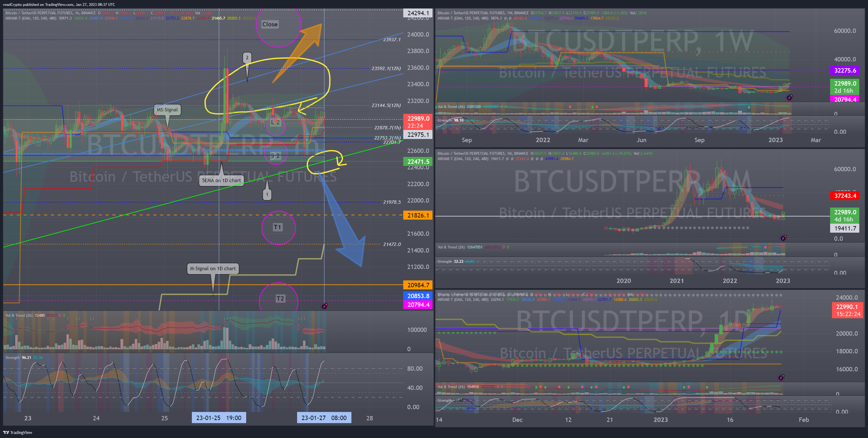The width and height of the screenshot is (868, 438).
Task: Click 'Vol & Trend (26)' legend on 1h chart
Action: click(19, 315)
